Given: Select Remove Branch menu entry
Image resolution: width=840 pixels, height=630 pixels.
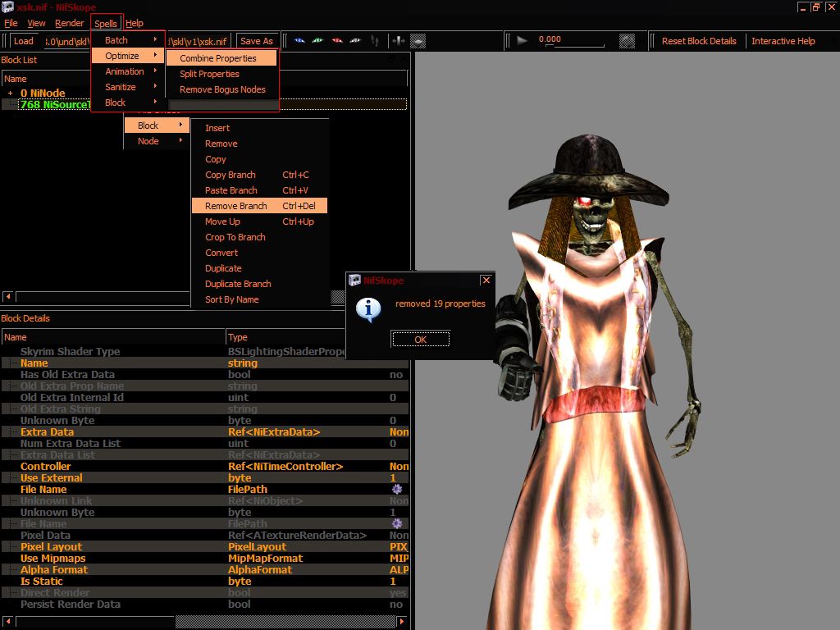Looking at the screenshot, I should click(259, 206).
